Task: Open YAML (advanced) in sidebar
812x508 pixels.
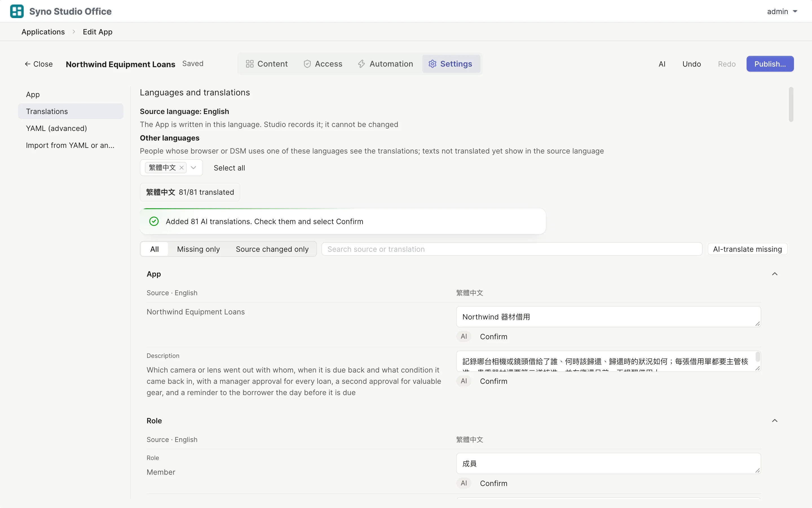Action: (x=71, y=128)
